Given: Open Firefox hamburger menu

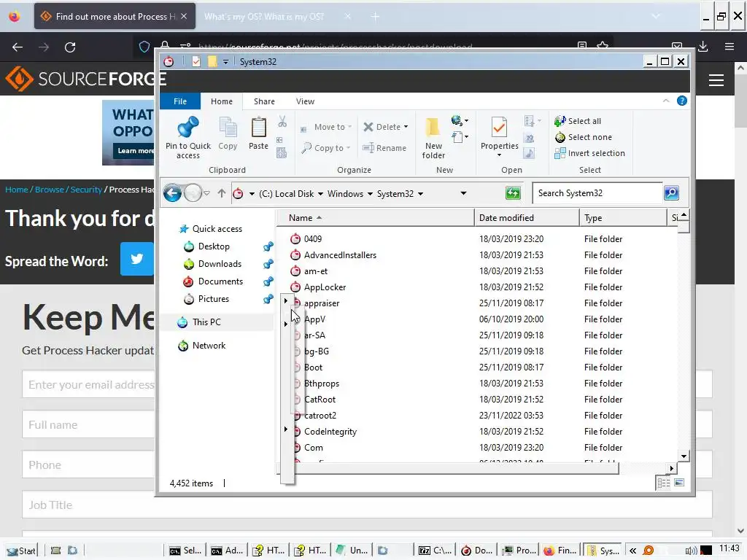Looking at the screenshot, I should [x=729, y=47].
